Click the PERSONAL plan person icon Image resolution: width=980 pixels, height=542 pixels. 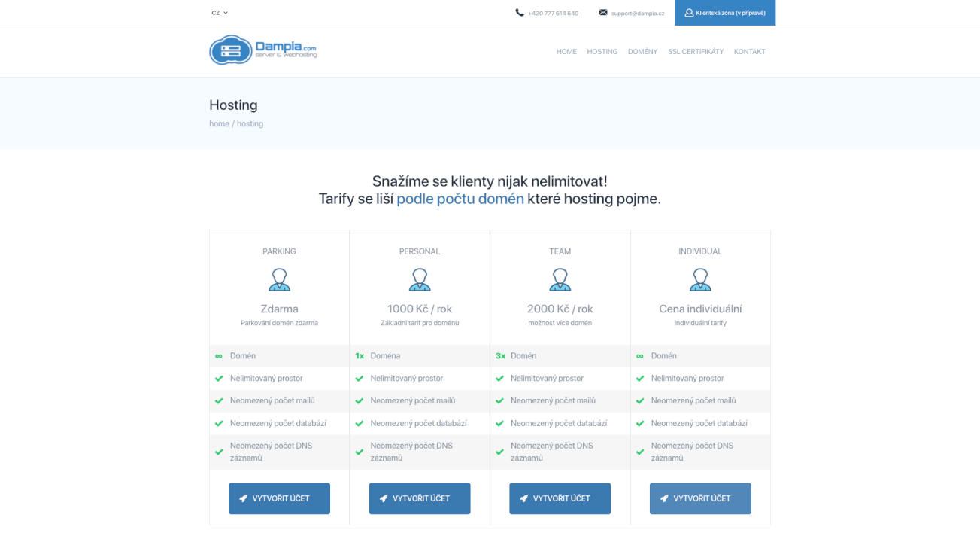pyautogui.click(x=420, y=279)
